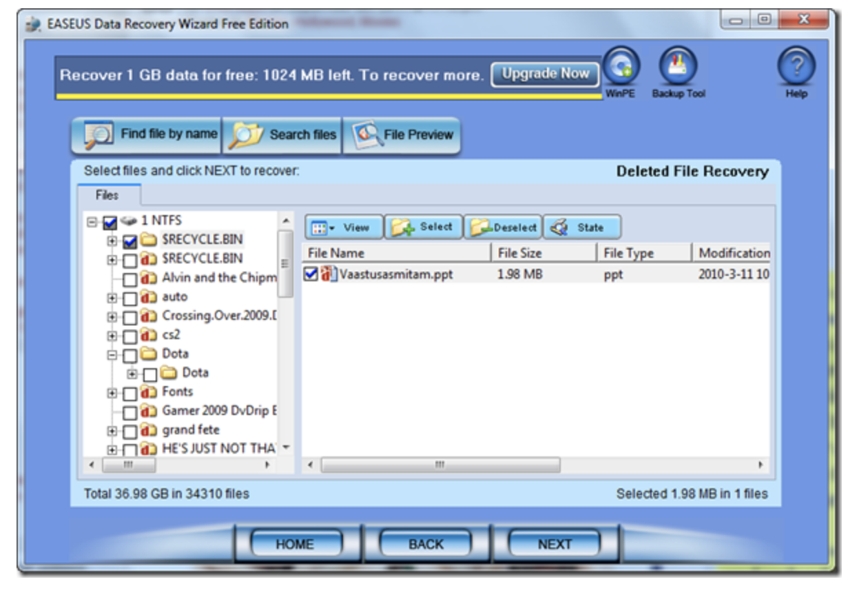Click the file list scroll right arrow
The image size is (868, 597).
(x=761, y=465)
